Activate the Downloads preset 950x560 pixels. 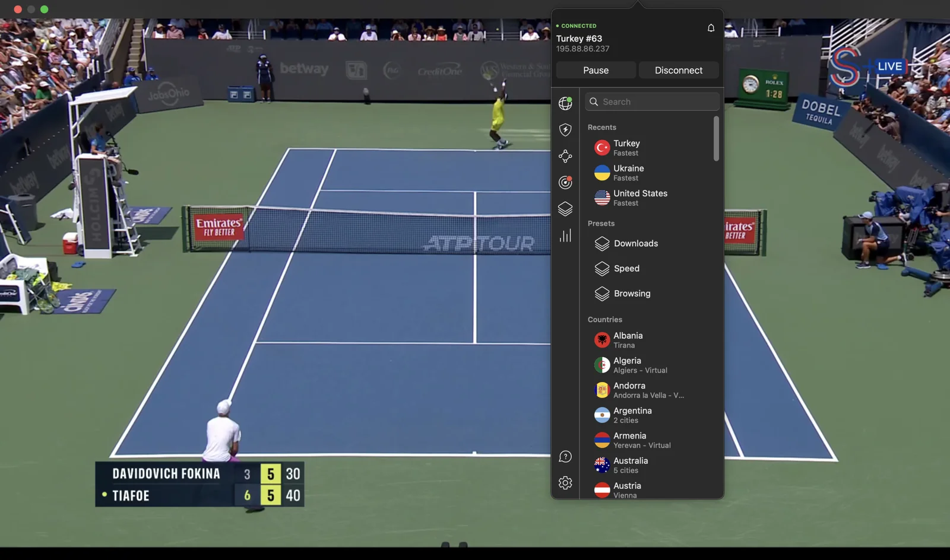[x=635, y=244]
